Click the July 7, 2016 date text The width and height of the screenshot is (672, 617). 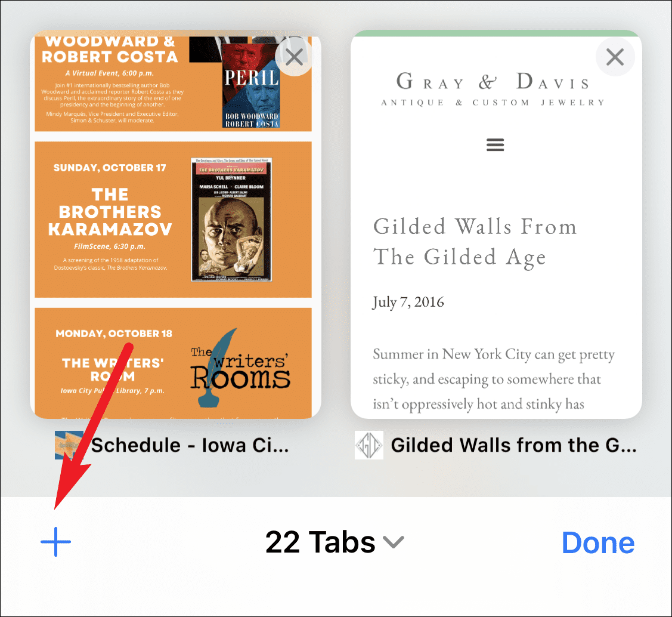pos(408,303)
